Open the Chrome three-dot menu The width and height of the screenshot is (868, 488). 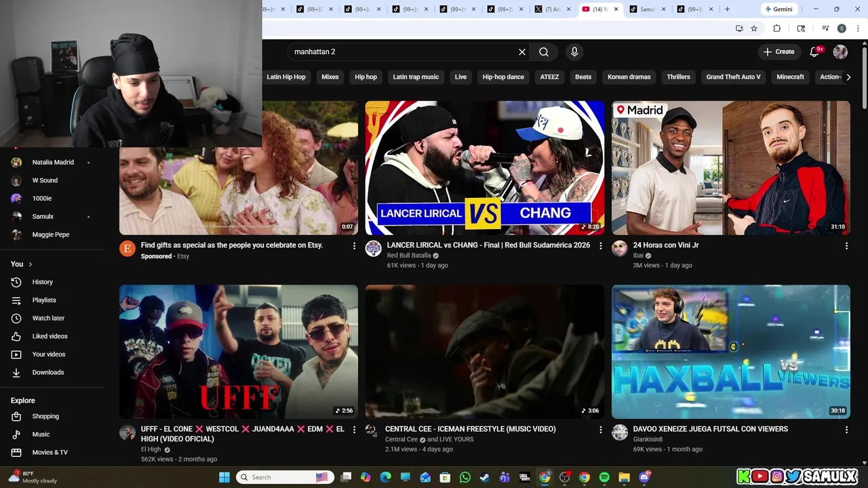858,28
